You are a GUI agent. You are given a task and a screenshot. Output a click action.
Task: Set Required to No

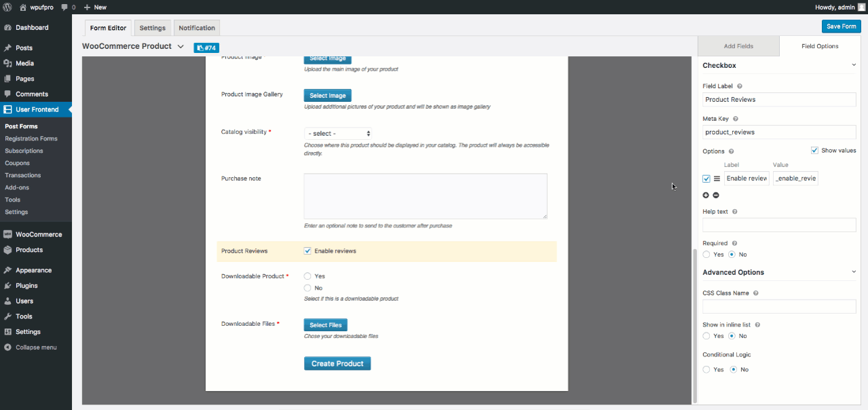coord(732,255)
